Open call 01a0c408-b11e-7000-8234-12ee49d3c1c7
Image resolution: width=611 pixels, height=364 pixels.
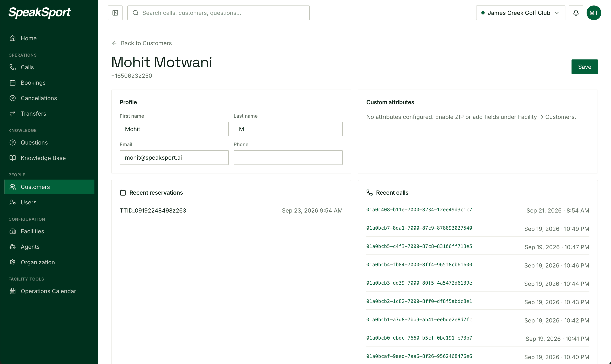pyautogui.click(x=419, y=210)
